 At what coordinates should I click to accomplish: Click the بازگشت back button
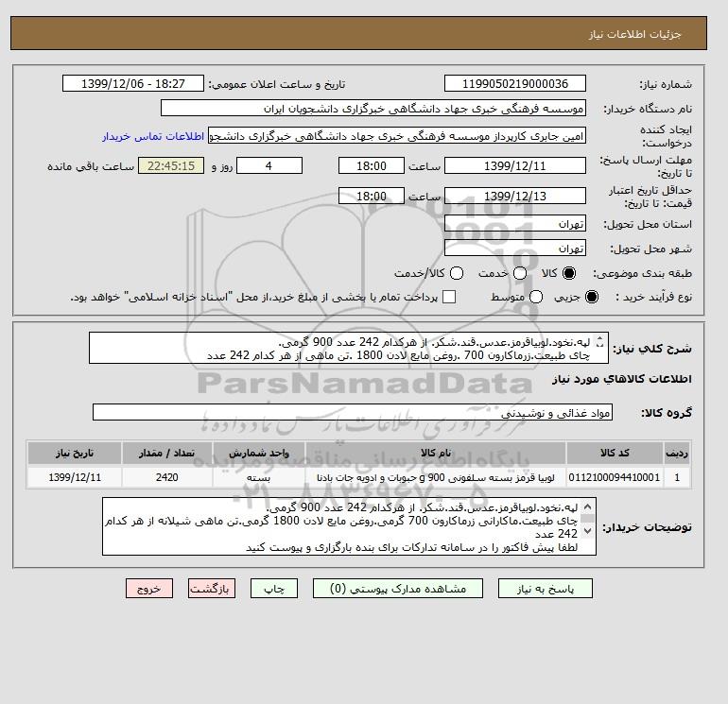tap(212, 589)
